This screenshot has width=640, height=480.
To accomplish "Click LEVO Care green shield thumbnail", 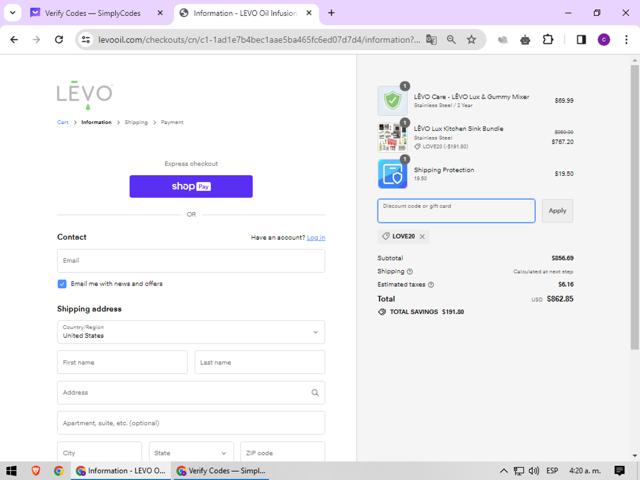I will 392,100.
